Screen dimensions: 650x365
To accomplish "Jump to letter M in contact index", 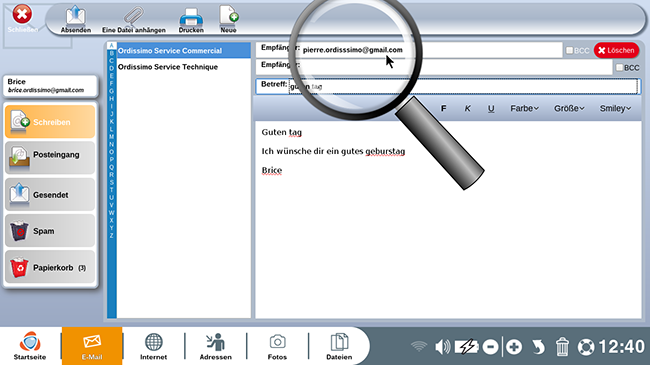I will [x=112, y=136].
